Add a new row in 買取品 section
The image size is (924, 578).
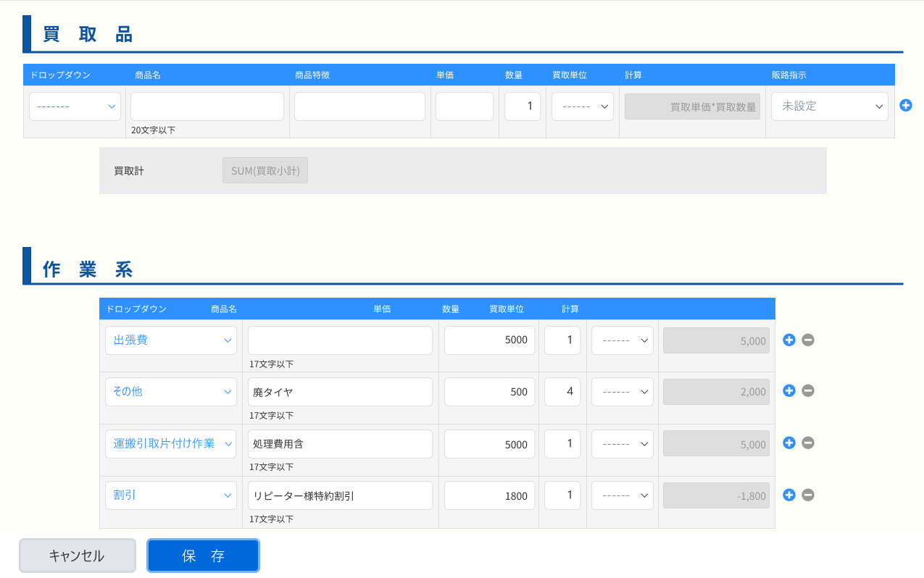click(x=905, y=106)
